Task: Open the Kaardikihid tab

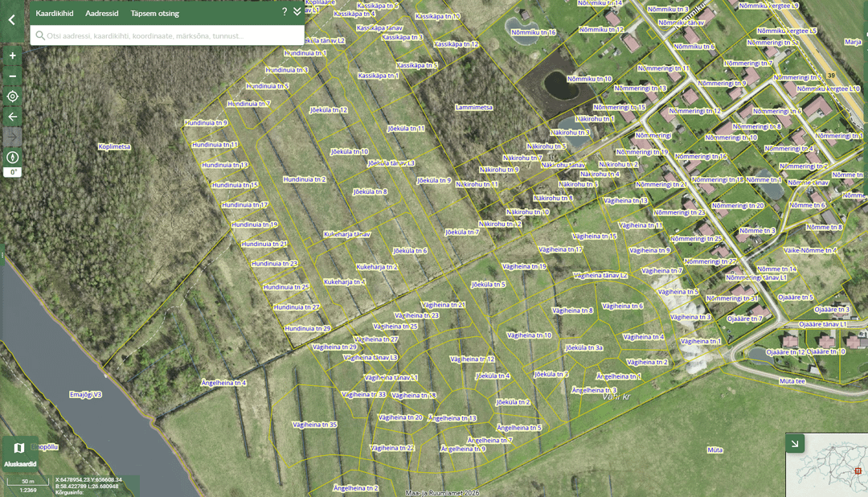Action: coord(55,14)
